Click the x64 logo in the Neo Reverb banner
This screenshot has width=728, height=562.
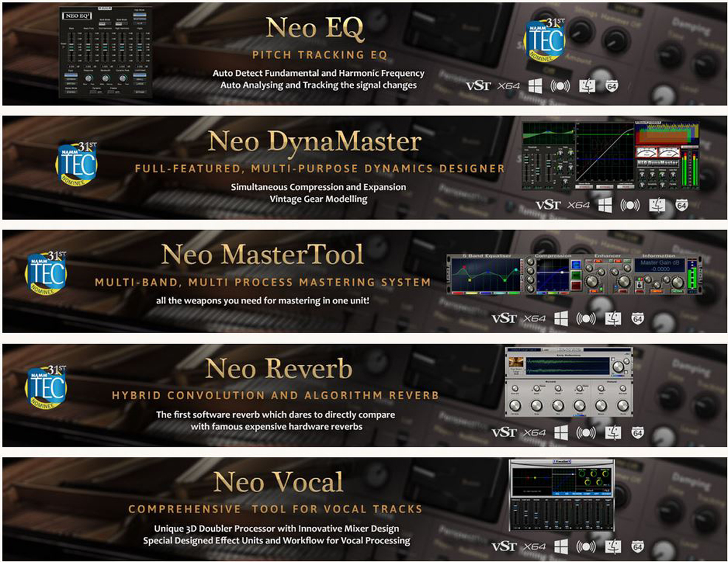[x=535, y=432]
